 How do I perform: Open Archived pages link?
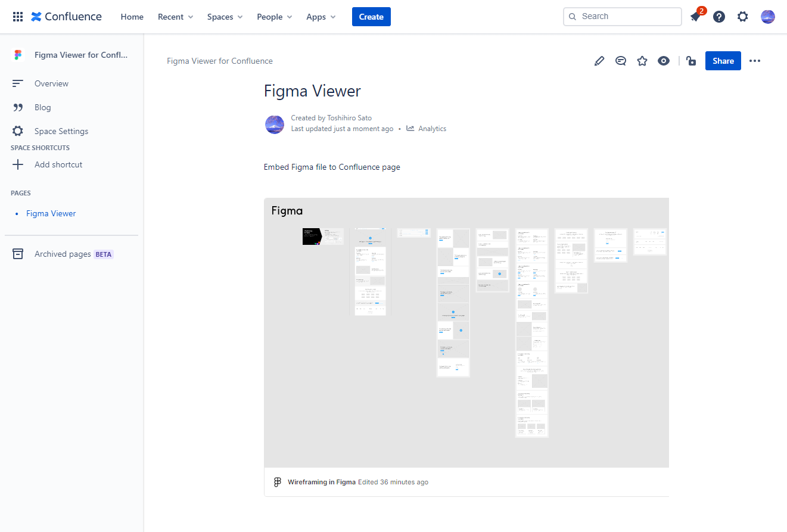(63, 254)
